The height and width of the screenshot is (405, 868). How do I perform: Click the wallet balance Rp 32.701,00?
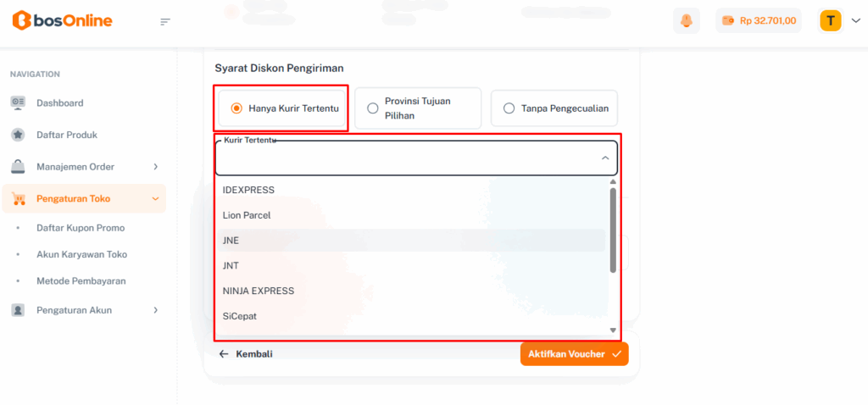[x=759, y=20]
